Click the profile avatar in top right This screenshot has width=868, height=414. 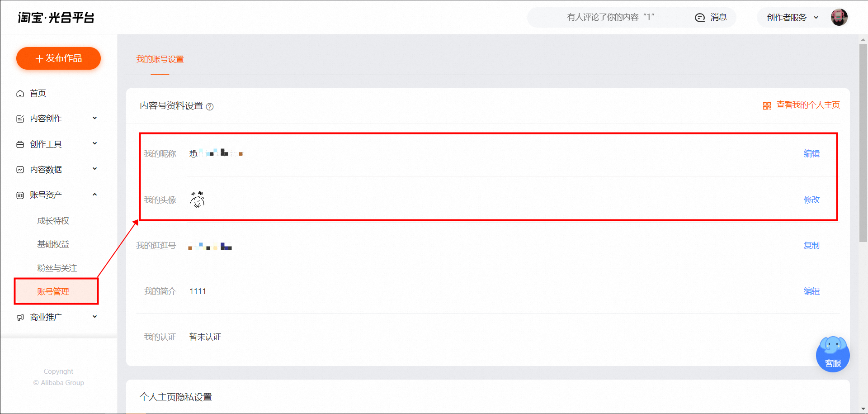[x=839, y=17]
